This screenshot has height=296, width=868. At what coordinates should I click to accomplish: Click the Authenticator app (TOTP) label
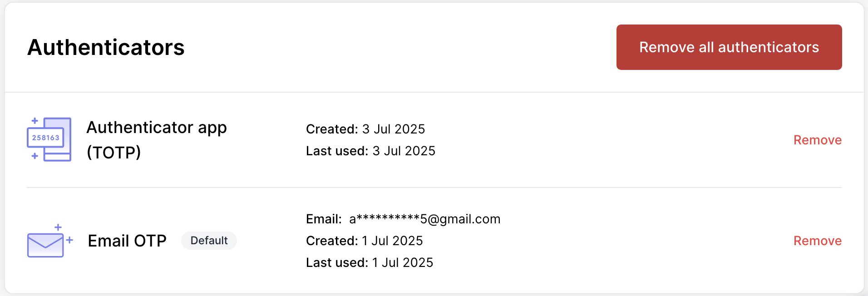(157, 140)
